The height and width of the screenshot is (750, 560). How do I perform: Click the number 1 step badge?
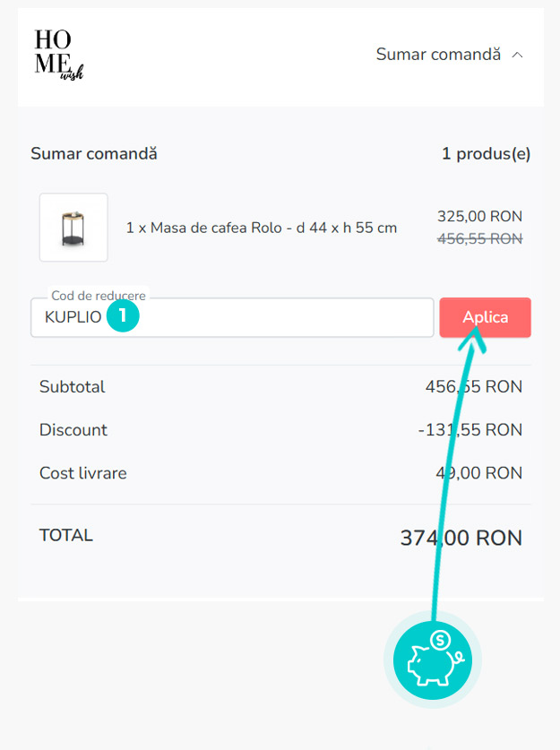[123, 316]
